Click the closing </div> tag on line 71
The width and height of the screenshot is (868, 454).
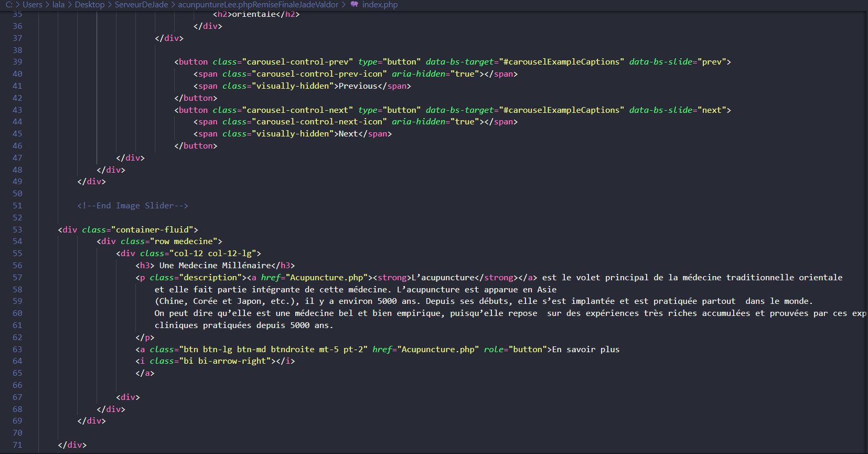pyautogui.click(x=72, y=445)
